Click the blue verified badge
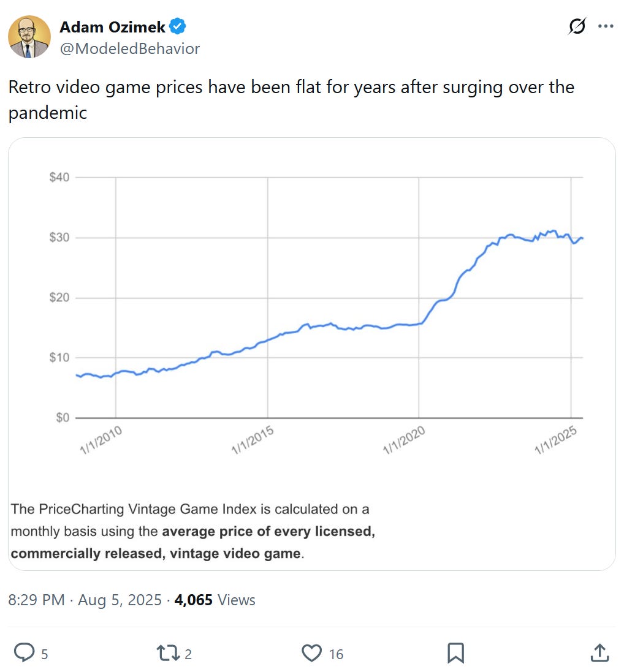 pyautogui.click(x=177, y=26)
